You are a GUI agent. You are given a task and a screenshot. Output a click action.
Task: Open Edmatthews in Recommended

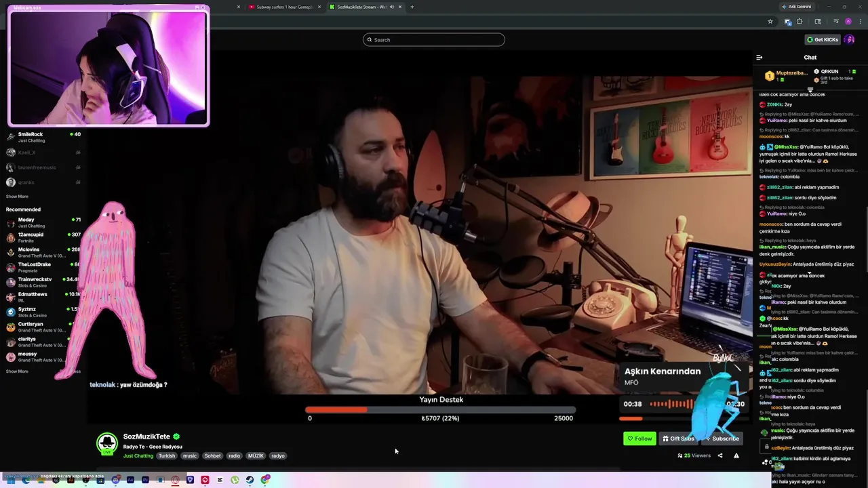click(43, 297)
